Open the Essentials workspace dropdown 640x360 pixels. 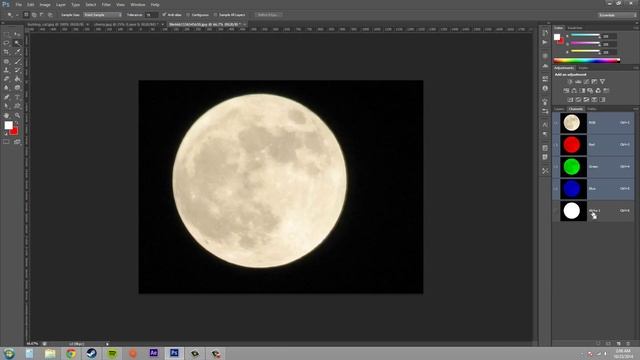(x=617, y=15)
